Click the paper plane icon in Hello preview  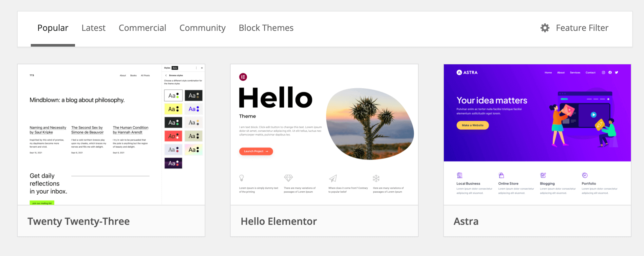click(x=333, y=178)
